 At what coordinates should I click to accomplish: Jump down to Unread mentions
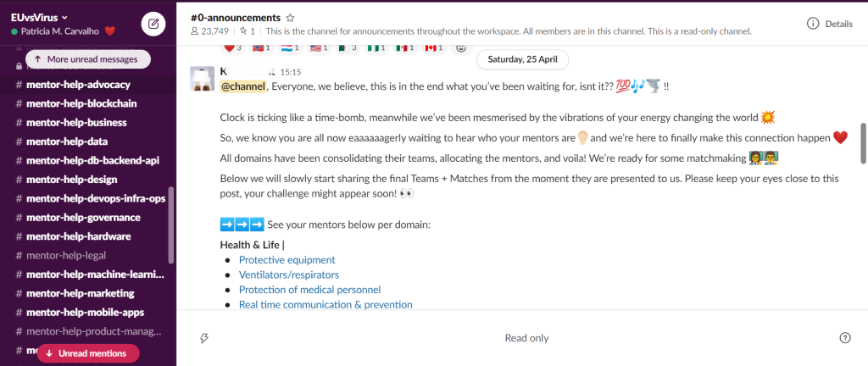click(x=87, y=353)
